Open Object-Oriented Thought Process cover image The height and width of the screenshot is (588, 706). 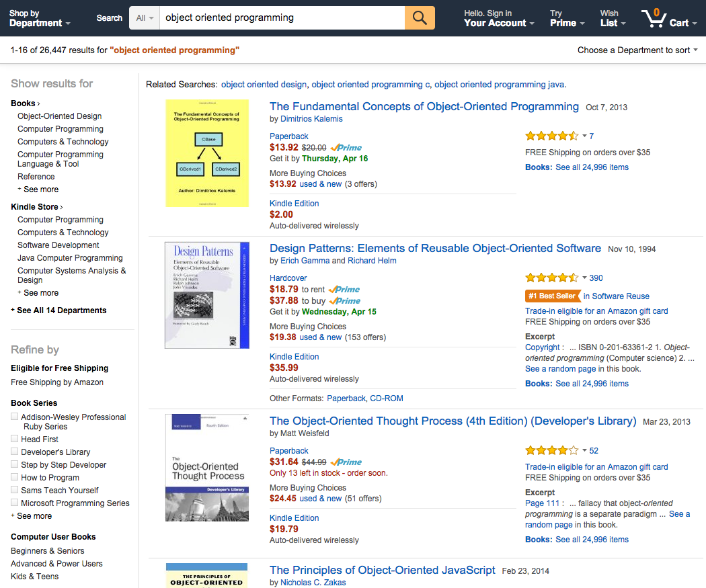click(207, 468)
